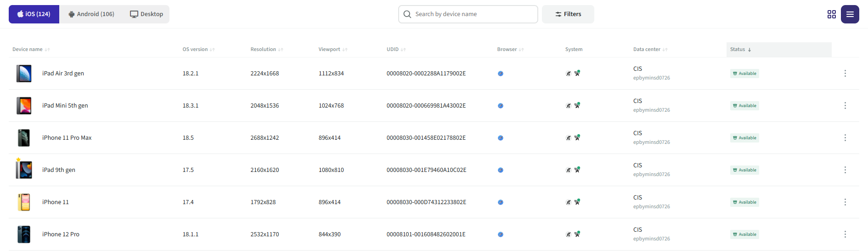The width and height of the screenshot is (868, 251).
Task: Click the favorite star on iPad 9th gen
Action: 18,160
